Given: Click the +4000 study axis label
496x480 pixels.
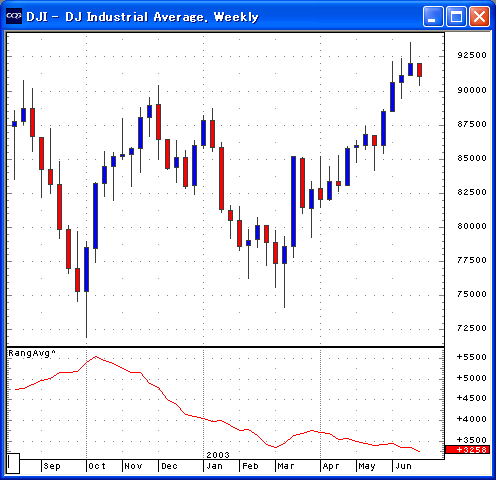Looking at the screenshot, I should point(471,419).
